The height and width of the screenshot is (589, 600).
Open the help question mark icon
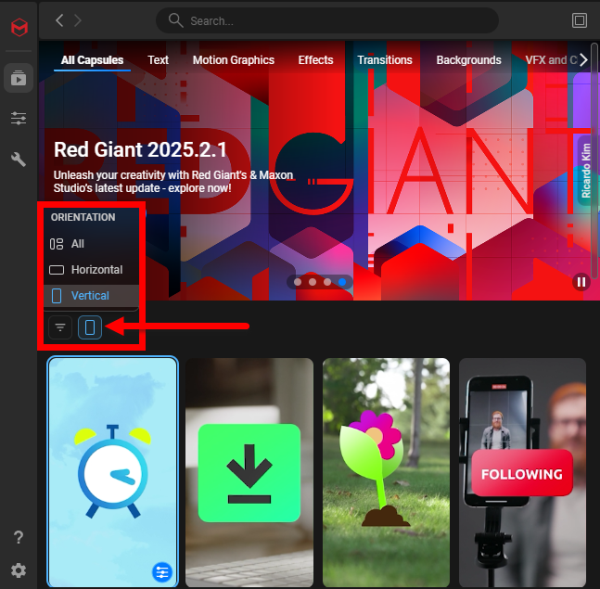coord(18,537)
